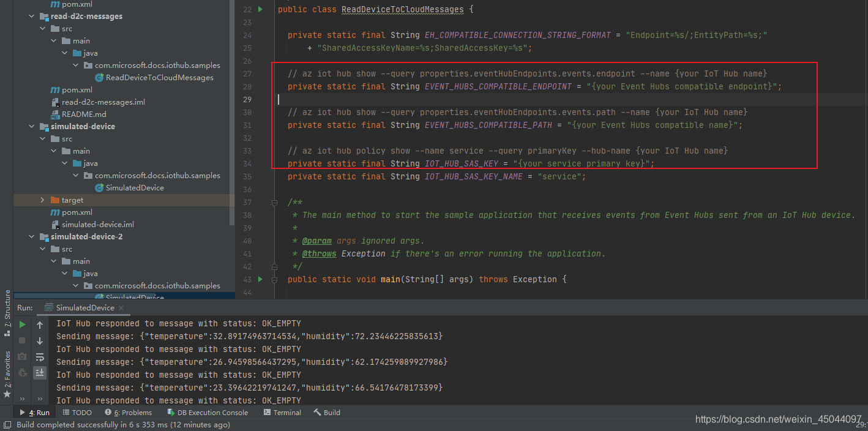Click the bug-shaped attach debugger icon
Image resolution: width=868 pixels, height=431 pixels.
click(23, 372)
